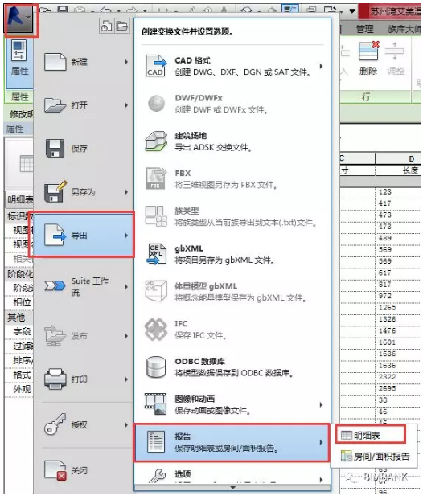Click the 相位 row in properties panel
This screenshot has height=504, width=427.
[19, 302]
